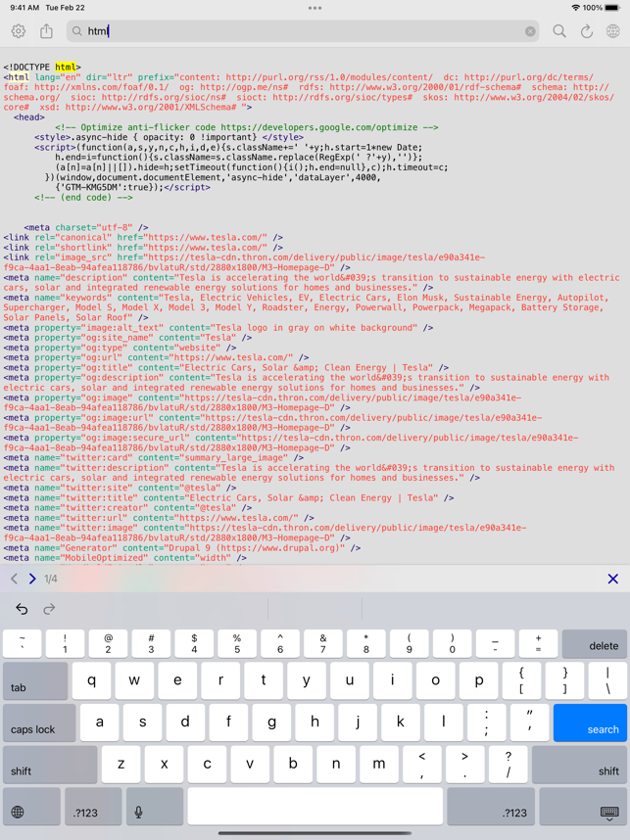630x840 pixels.
Task: Click the og:type website meta line
Action: point(120,348)
